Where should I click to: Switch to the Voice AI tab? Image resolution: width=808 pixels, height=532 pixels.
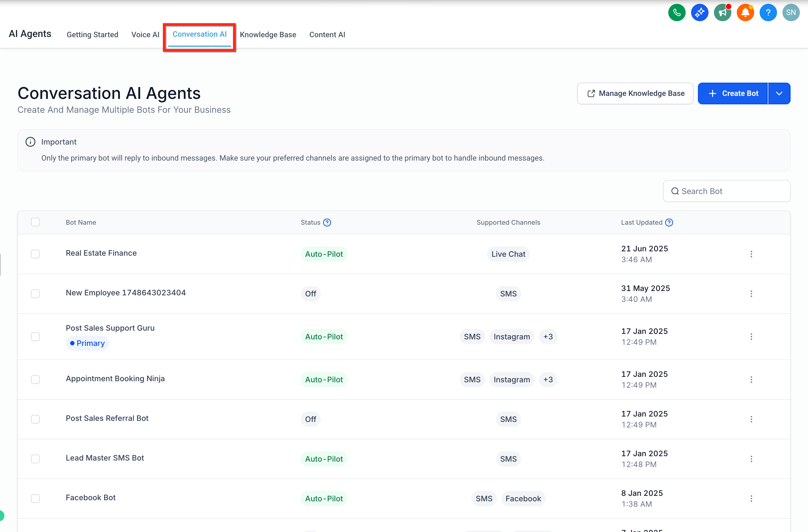(x=145, y=35)
